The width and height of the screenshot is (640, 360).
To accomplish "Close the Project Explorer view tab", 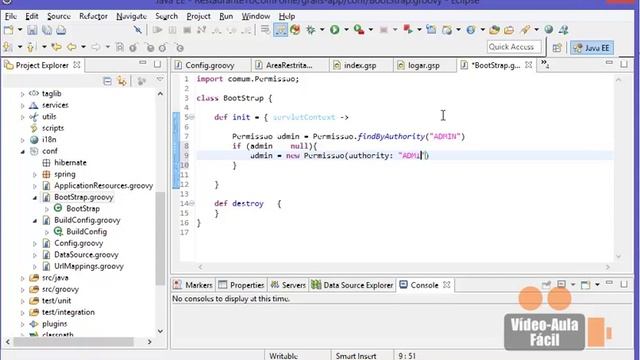I will point(77,64).
